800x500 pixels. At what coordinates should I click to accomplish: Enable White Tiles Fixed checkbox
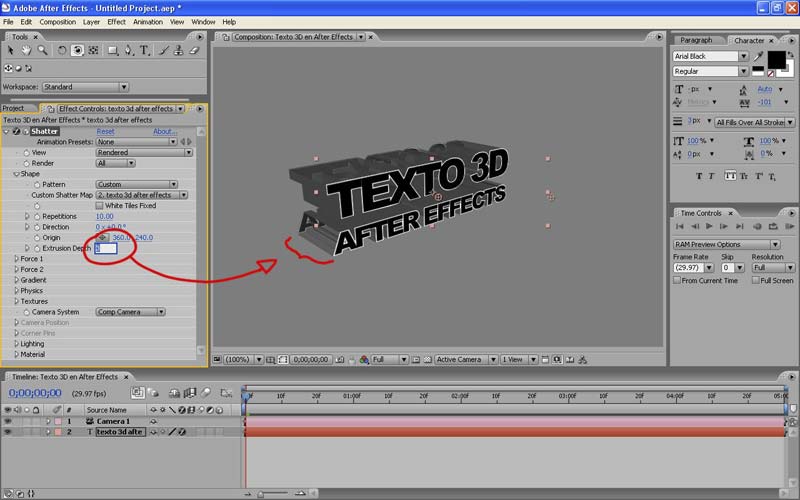pos(99,206)
